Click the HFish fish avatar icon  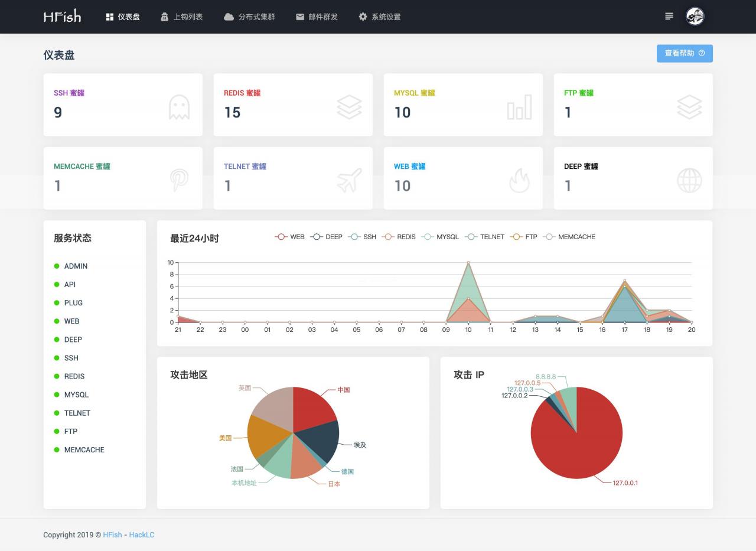coord(695,16)
